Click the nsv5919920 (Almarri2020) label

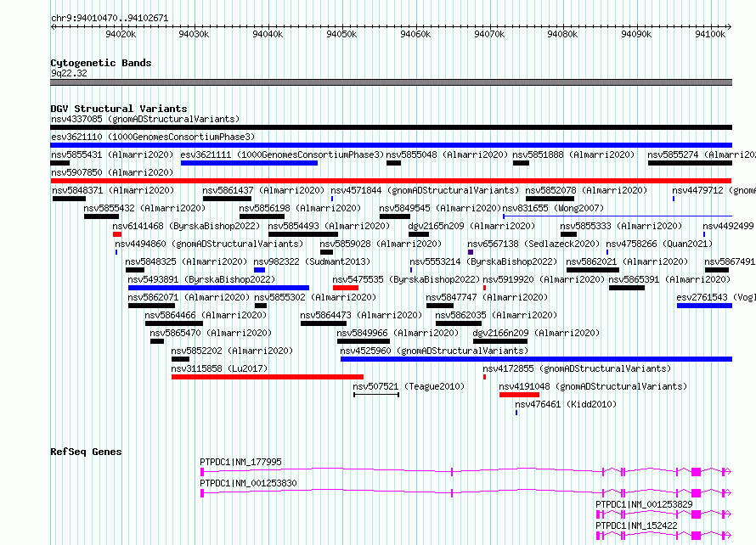[x=544, y=279]
